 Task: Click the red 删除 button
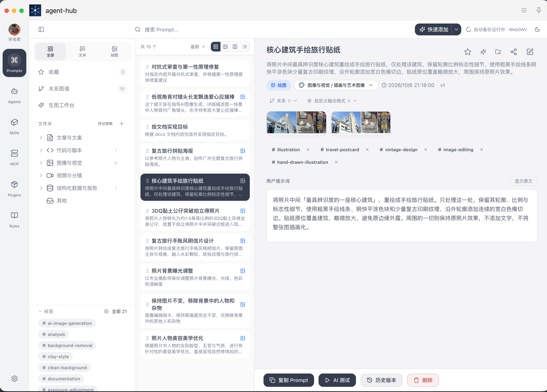point(423,380)
